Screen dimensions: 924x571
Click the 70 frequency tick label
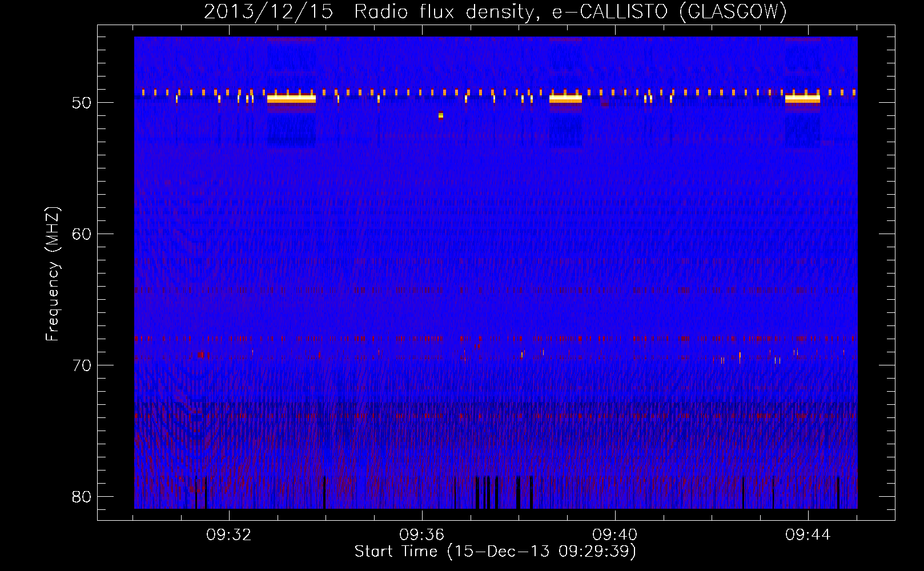(x=82, y=365)
